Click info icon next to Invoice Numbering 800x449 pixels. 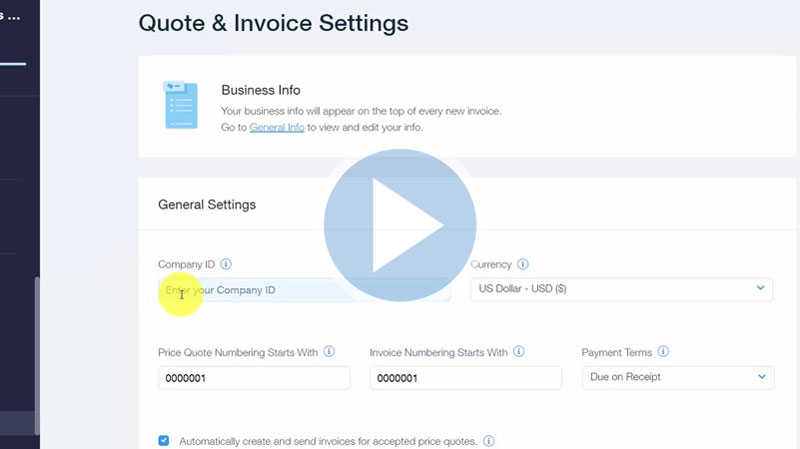tap(519, 352)
